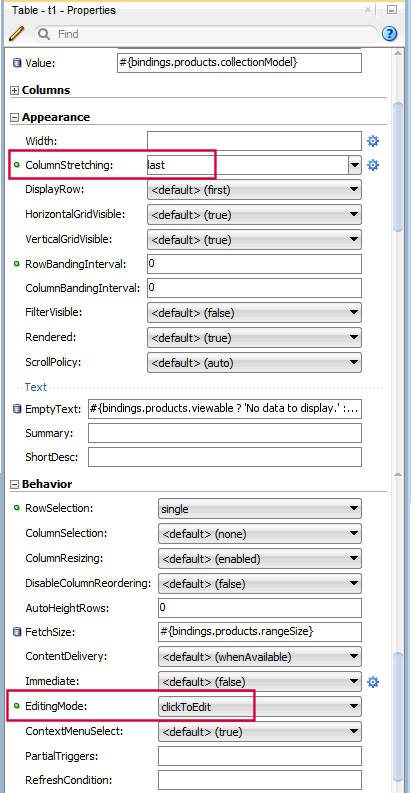Viewport: 413px width, 793px height.
Task: Open the FilterVisible dropdown
Action: click(254, 313)
